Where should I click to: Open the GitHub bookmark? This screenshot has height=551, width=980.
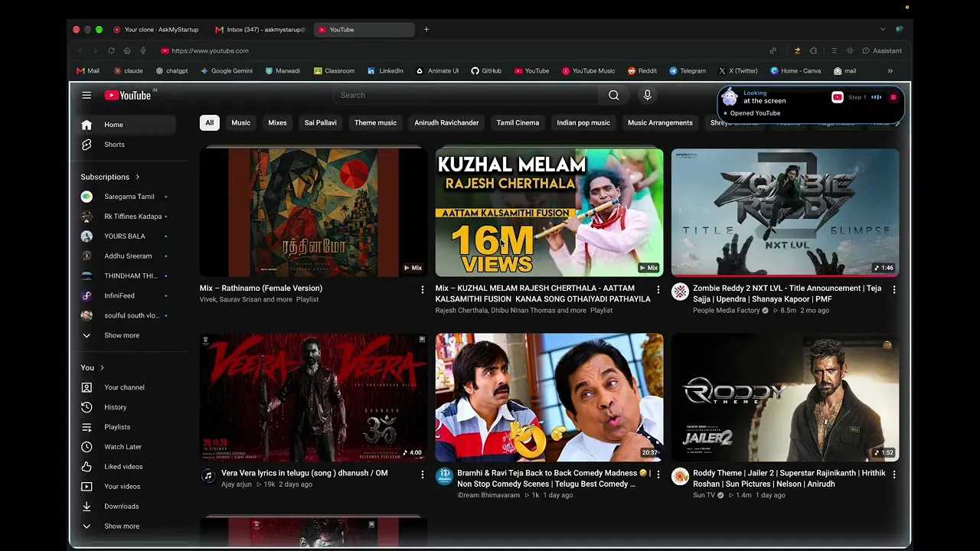(486, 71)
